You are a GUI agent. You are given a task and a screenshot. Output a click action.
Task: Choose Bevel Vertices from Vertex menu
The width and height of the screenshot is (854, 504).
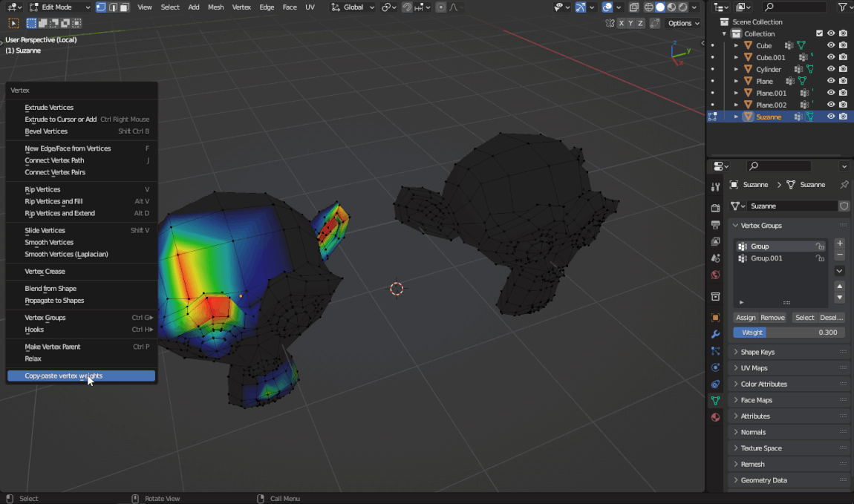coord(81,131)
